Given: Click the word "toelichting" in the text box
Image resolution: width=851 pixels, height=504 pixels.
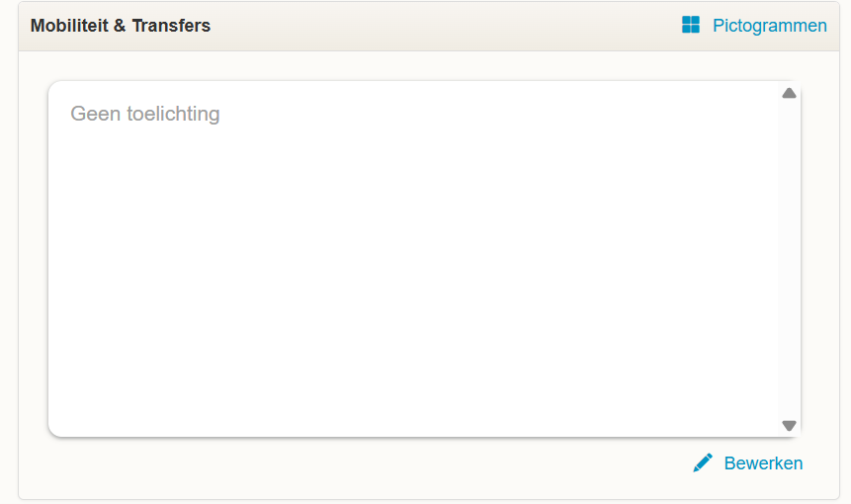Looking at the screenshot, I should coord(173,114).
